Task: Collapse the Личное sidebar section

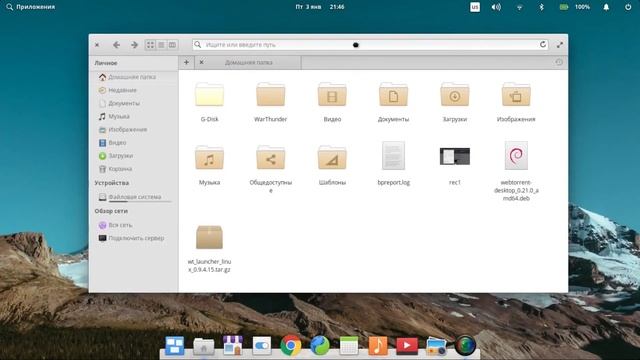Action: click(x=106, y=63)
